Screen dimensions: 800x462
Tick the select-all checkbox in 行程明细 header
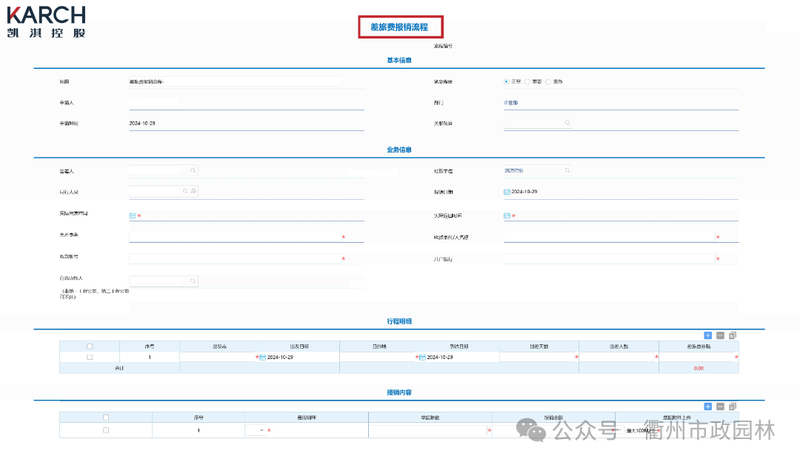pyautogui.click(x=89, y=347)
